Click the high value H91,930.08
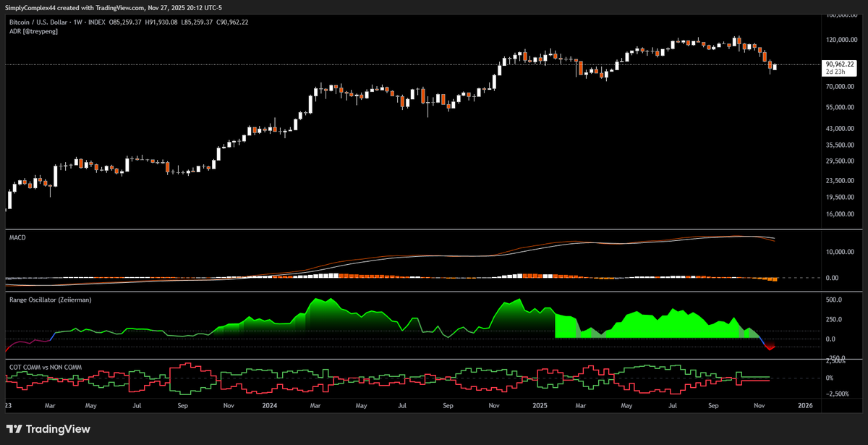868x445 pixels. (x=163, y=22)
